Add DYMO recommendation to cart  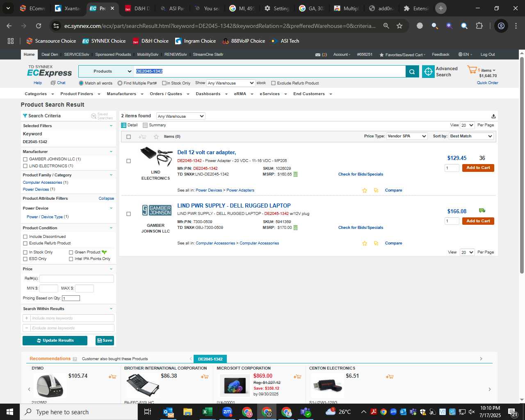[x=112, y=377]
